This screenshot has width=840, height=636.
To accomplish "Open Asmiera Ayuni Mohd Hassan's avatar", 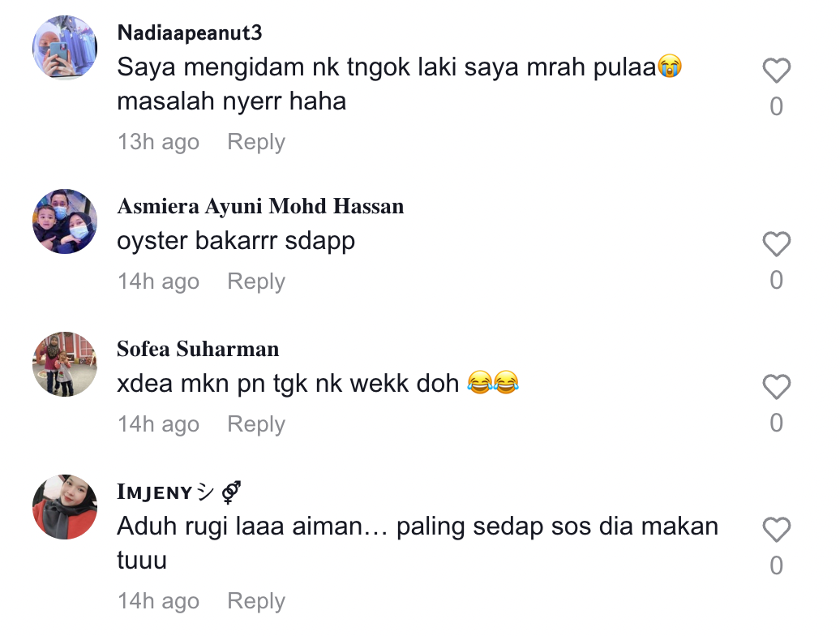I will coord(65,221).
